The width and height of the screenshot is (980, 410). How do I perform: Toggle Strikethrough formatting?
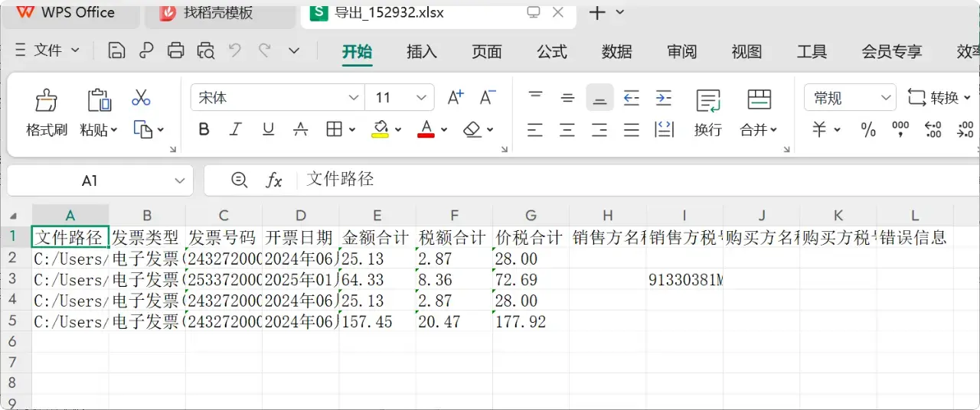(x=301, y=129)
